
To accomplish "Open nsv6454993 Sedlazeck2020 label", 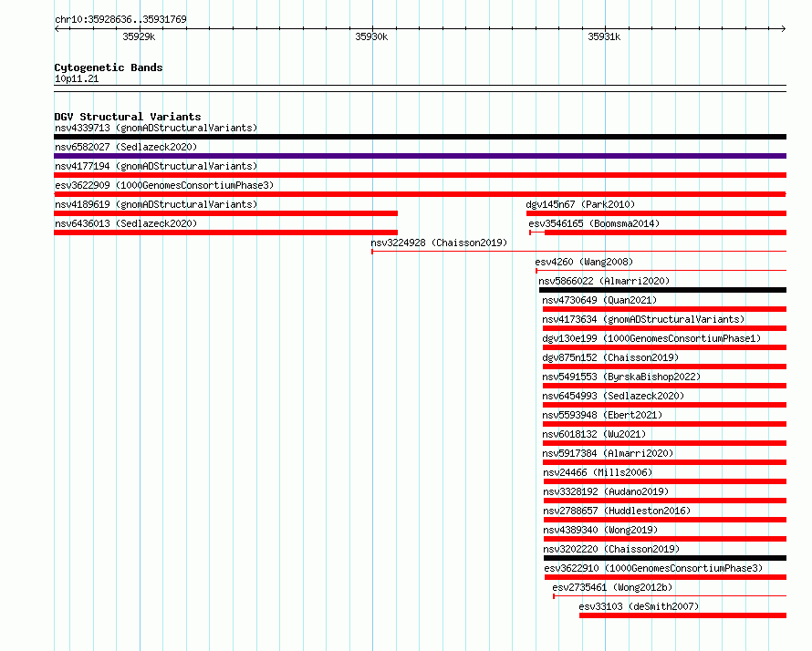I will 613,396.
